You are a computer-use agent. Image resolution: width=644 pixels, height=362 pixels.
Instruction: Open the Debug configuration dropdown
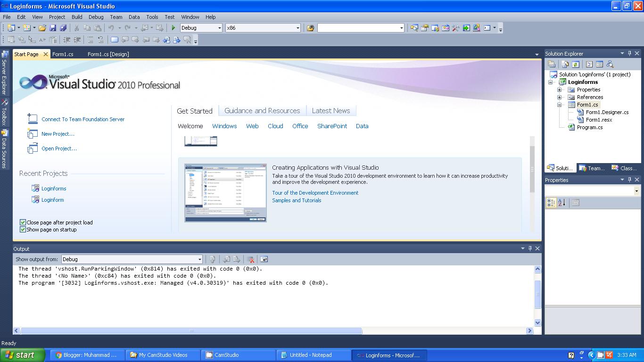point(220,28)
